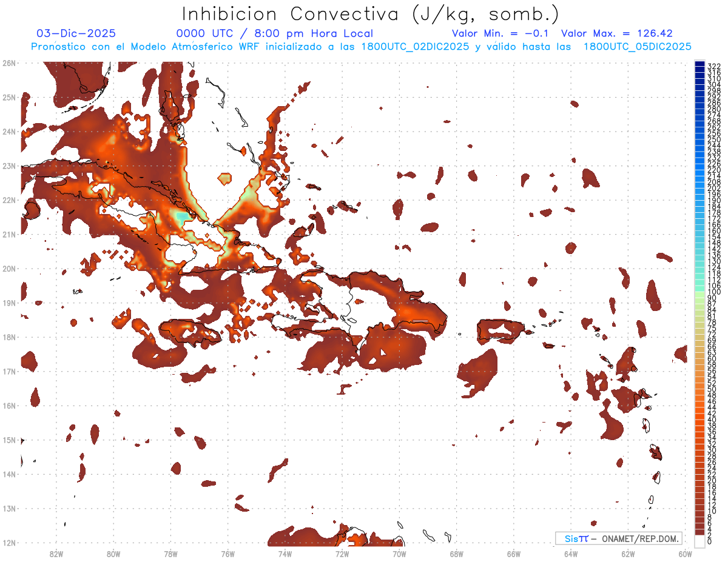Click the latitude label '26N'
The width and height of the screenshot is (728, 562).
(x=10, y=63)
